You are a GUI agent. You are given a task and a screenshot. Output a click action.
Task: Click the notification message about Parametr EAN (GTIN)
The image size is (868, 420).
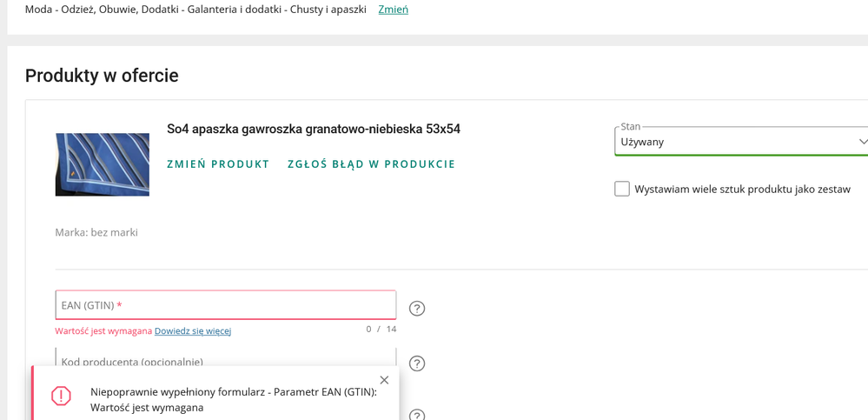(x=233, y=399)
